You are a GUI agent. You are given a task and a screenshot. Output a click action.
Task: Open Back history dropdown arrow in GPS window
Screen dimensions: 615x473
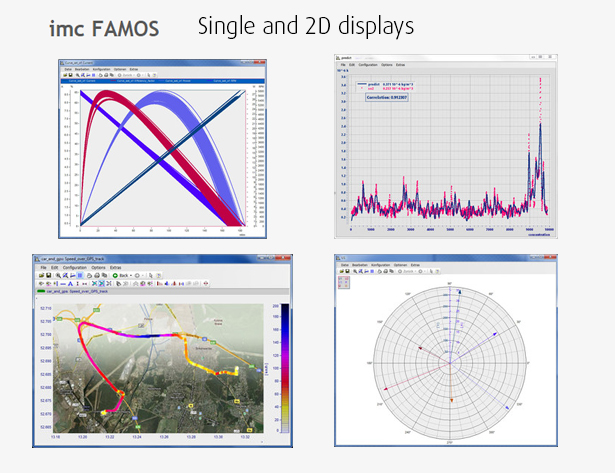pos(131,275)
